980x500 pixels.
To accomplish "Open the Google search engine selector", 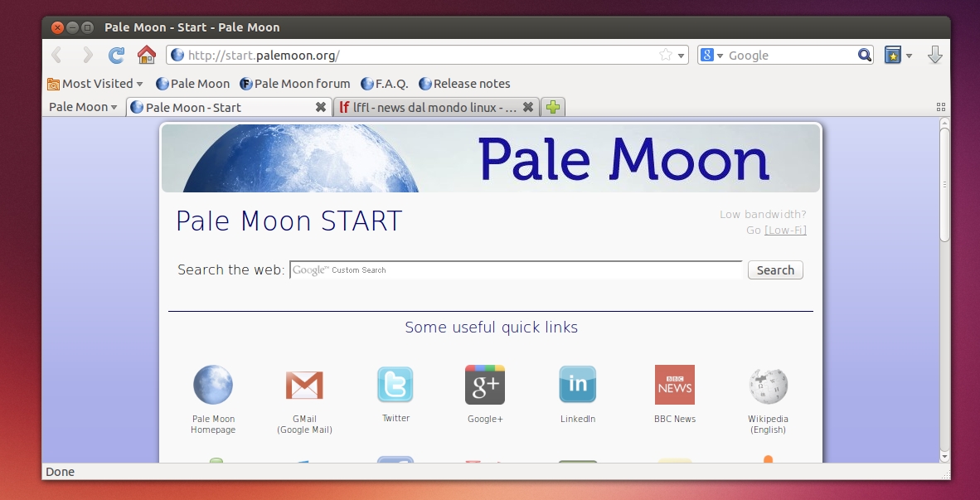I will [x=711, y=55].
